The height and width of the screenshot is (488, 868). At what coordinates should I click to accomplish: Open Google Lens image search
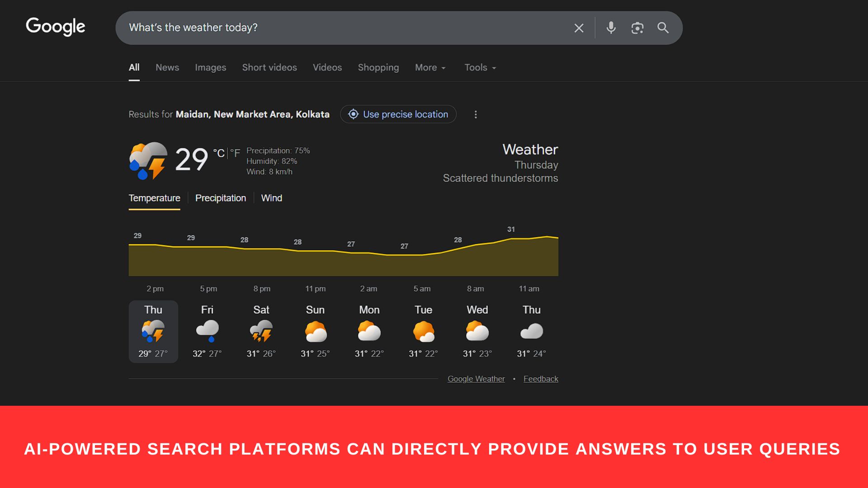click(637, 28)
